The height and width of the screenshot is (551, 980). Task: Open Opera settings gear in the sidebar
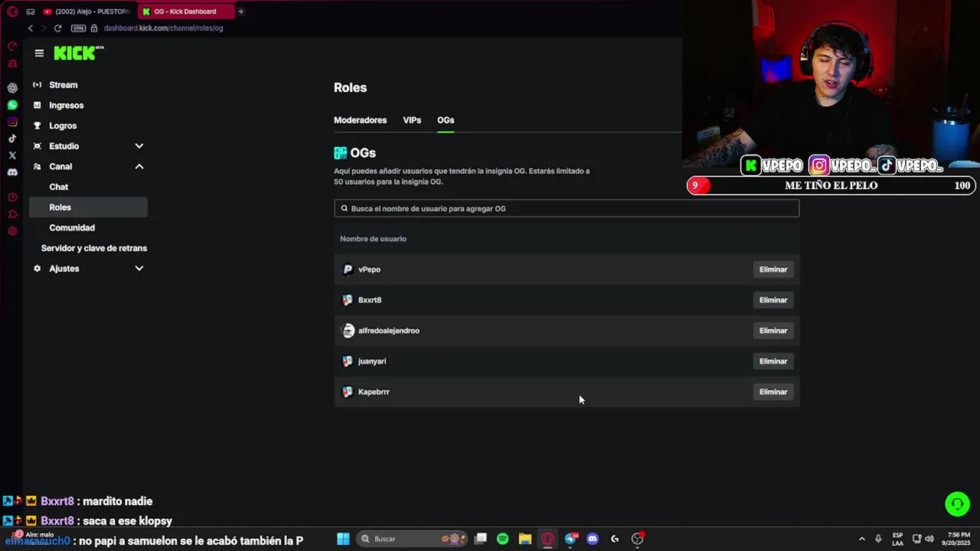tap(12, 231)
